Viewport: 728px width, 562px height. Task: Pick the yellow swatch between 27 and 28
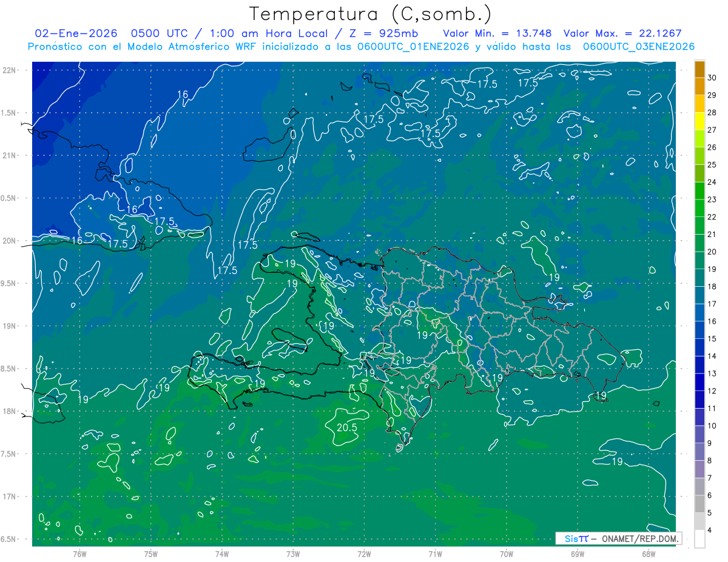(x=699, y=121)
